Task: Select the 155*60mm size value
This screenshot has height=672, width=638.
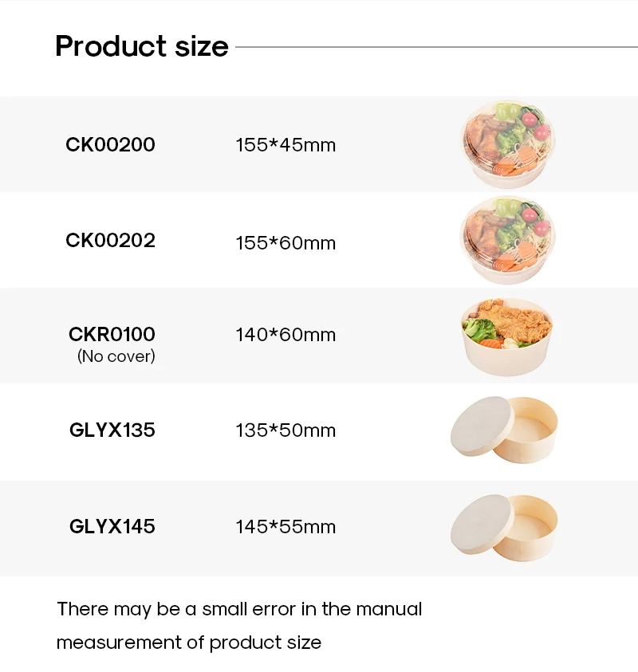Action: click(286, 242)
